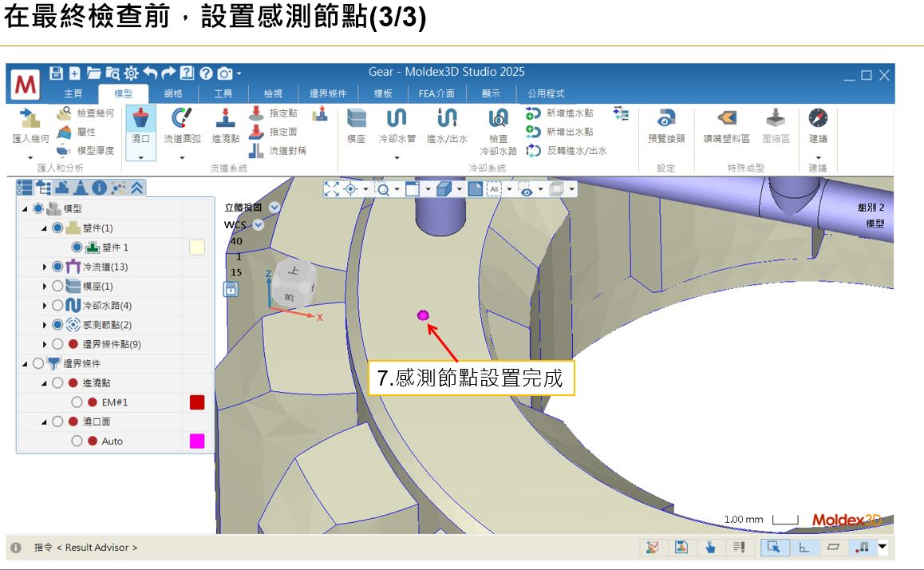924x570 pixels.
Task: Expand the 感測節點(2) tree node
Action: [x=45, y=325]
